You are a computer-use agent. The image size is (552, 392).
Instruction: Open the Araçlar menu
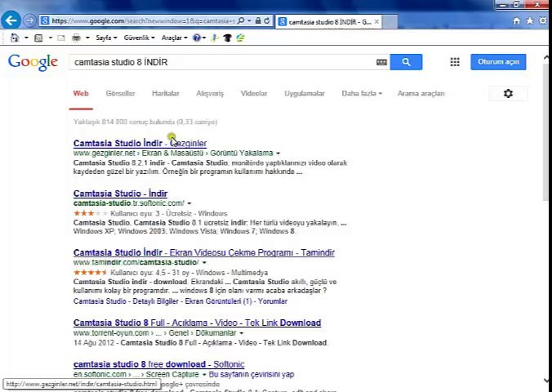tap(174, 38)
